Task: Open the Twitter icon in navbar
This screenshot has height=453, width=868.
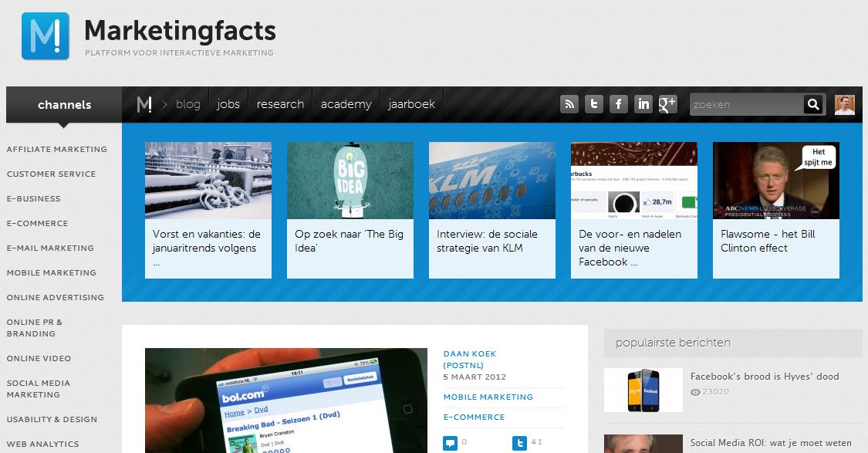Action: (x=594, y=104)
